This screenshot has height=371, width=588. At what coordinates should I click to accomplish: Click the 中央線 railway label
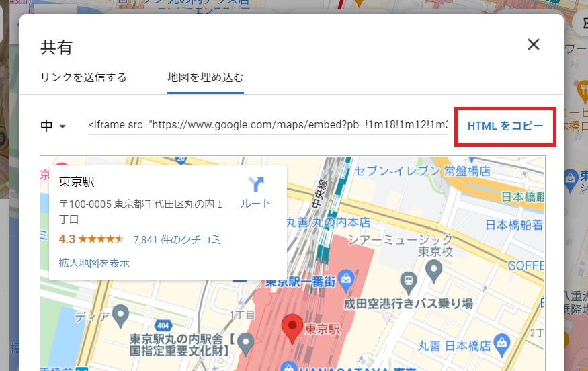[x=319, y=194]
